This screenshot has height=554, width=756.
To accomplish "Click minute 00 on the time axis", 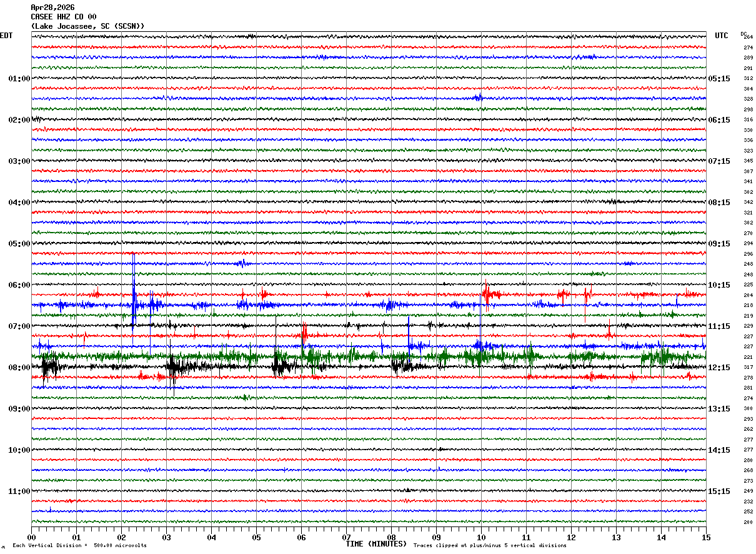I will [32, 537].
